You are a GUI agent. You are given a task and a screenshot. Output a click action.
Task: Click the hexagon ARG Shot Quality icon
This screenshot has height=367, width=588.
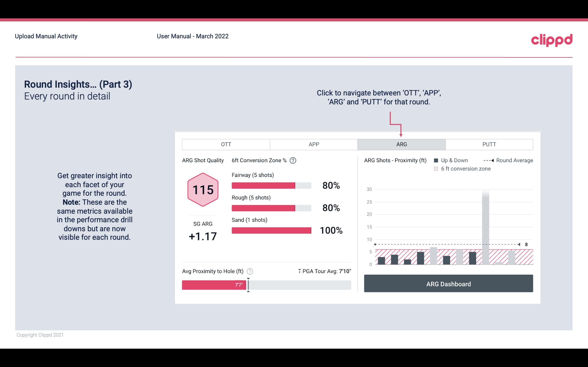click(203, 189)
